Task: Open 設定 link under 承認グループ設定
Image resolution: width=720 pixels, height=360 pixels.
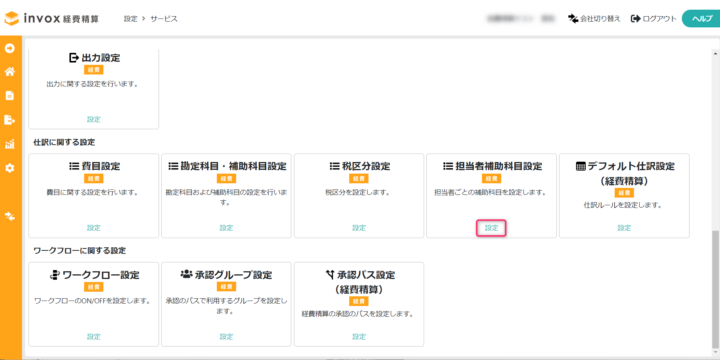Action: tap(226, 337)
